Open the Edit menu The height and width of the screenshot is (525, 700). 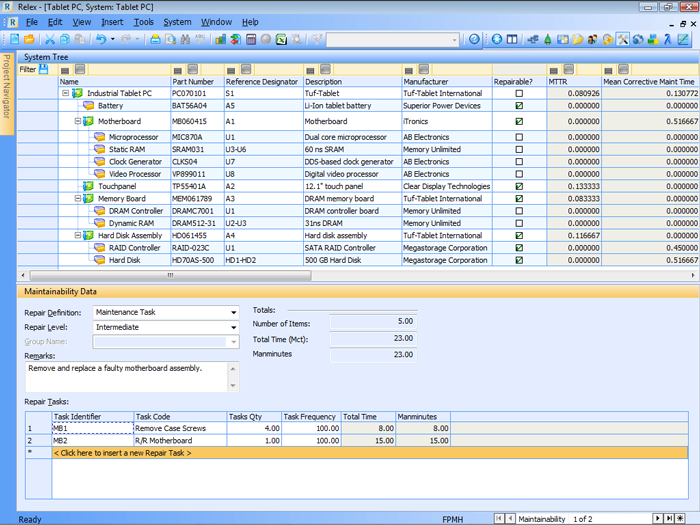[x=55, y=22]
